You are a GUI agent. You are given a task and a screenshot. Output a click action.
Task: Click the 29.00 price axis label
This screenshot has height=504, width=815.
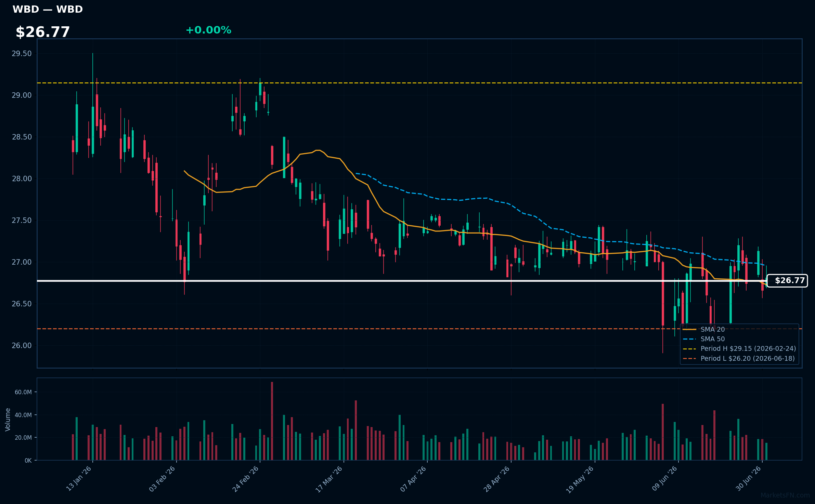click(22, 95)
